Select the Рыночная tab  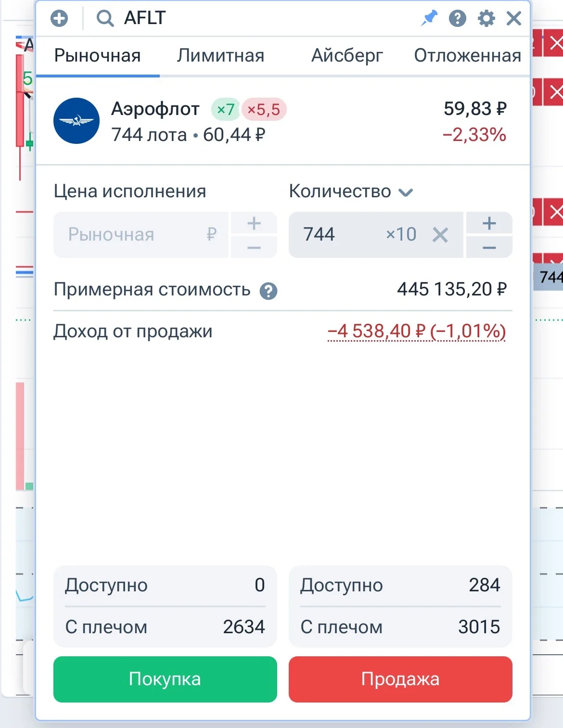click(98, 56)
